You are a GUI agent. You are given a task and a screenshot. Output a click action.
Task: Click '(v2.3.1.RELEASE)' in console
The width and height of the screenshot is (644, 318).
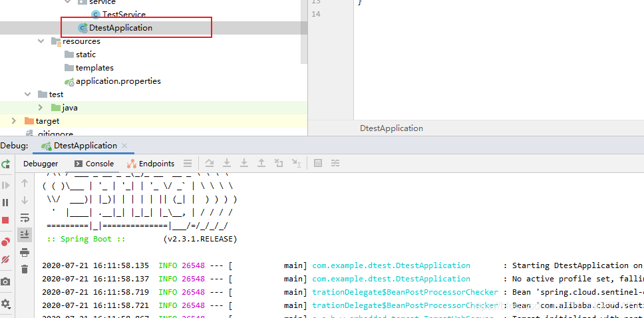(200, 239)
